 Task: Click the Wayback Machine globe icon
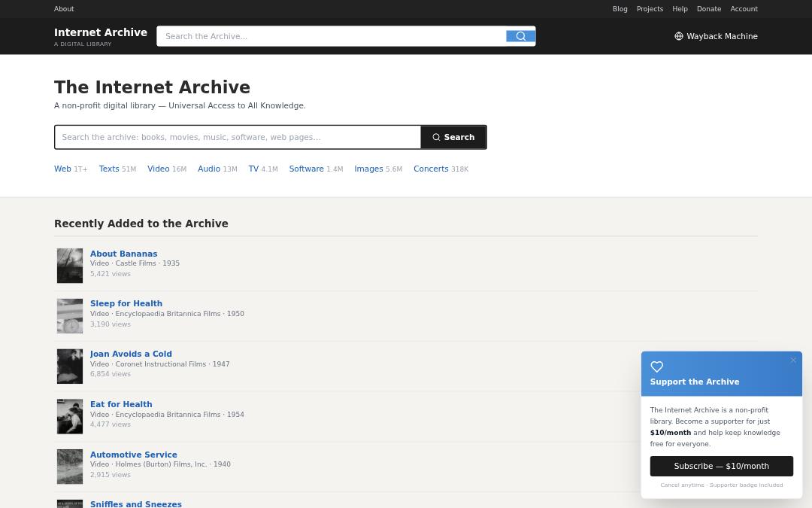click(x=678, y=36)
